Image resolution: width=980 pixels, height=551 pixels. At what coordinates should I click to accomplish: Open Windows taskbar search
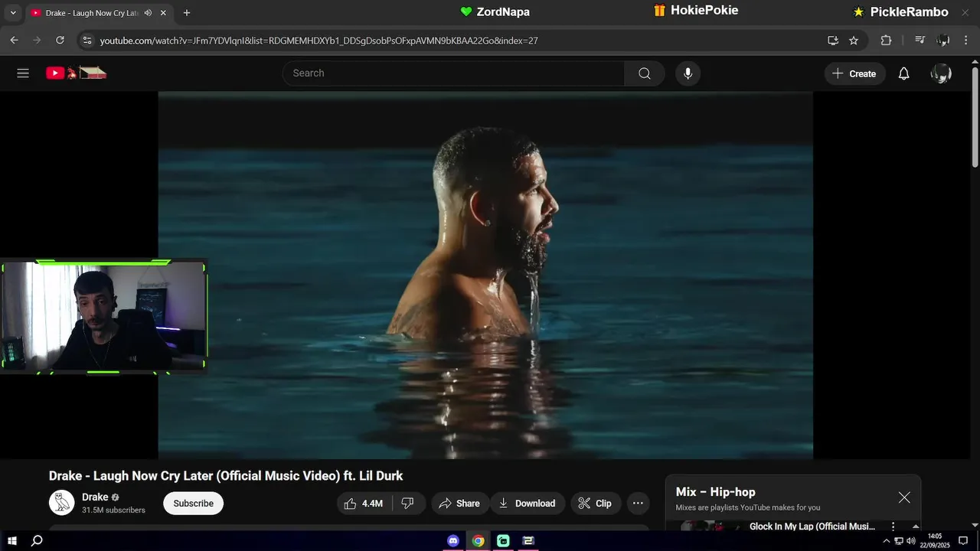point(37,541)
